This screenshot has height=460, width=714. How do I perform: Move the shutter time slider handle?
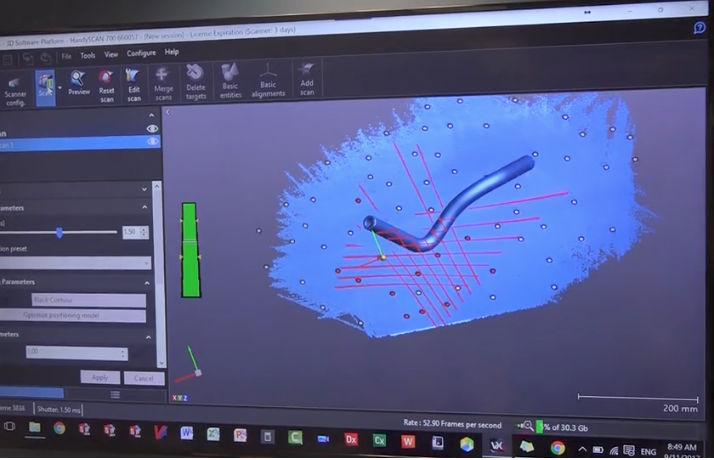pyautogui.click(x=59, y=233)
